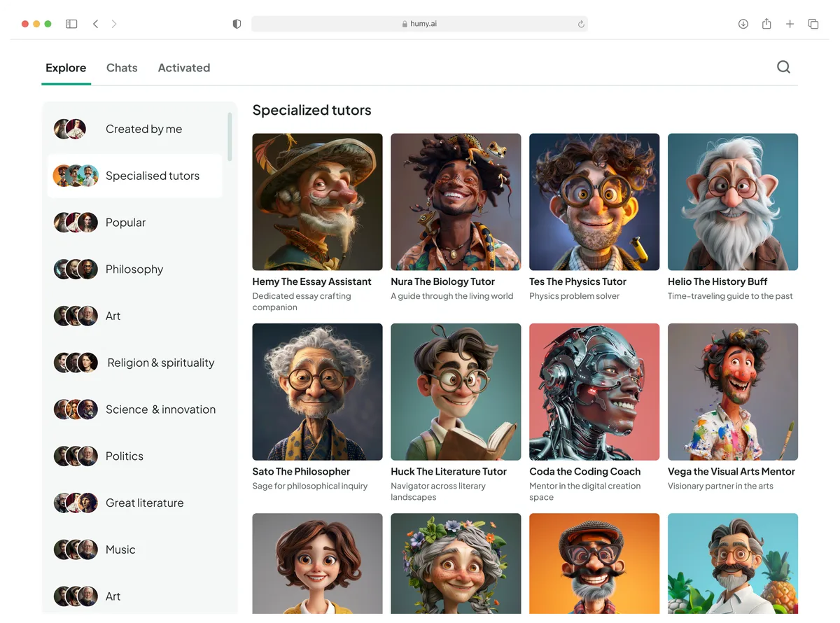
Task: Click the sidebar category scrollbar
Action: pyautogui.click(x=230, y=136)
